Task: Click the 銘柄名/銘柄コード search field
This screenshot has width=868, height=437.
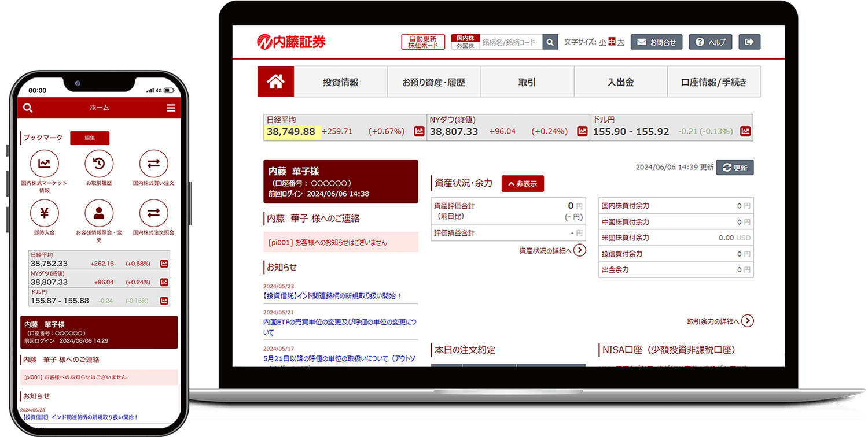Action: tap(511, 42)
